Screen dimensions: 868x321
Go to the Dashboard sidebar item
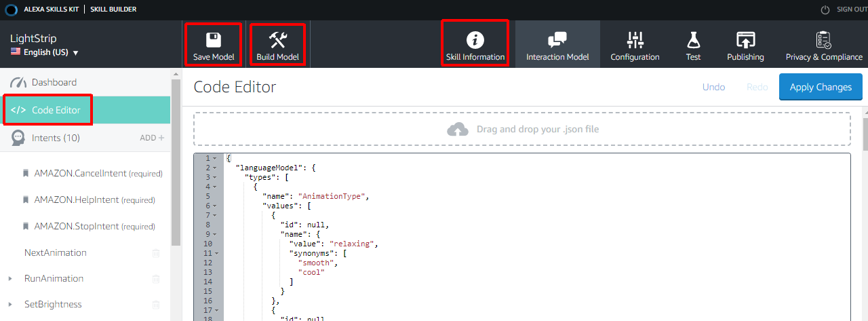coord(54,82)
